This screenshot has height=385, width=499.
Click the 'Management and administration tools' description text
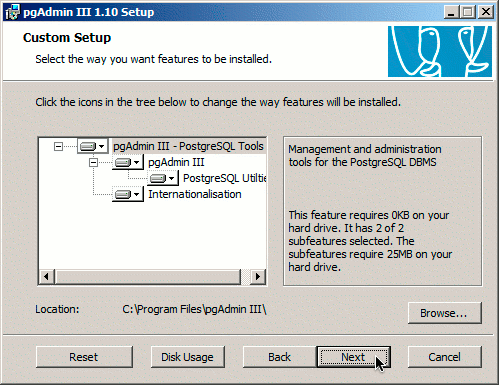pyautogui.click(x=365, y=156)
